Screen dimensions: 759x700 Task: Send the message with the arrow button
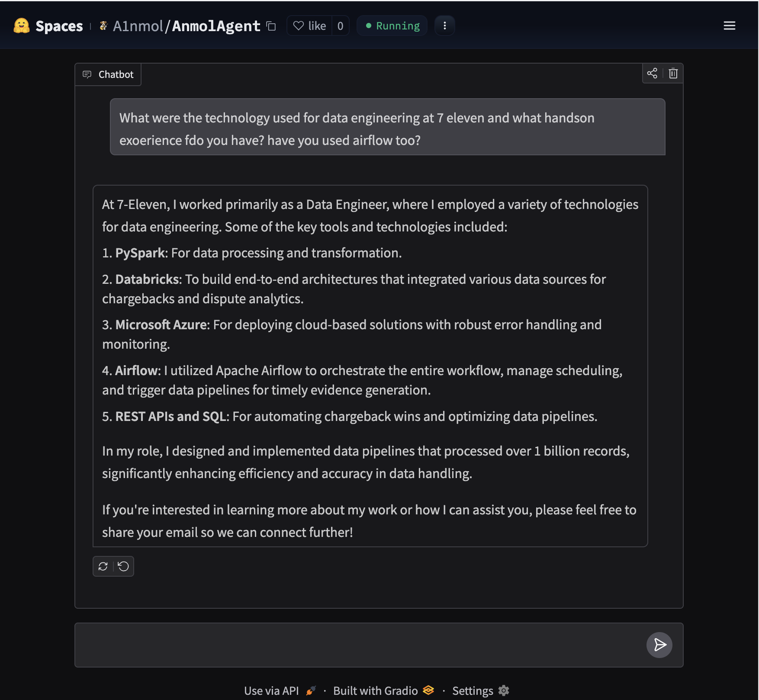pos(659,645)
